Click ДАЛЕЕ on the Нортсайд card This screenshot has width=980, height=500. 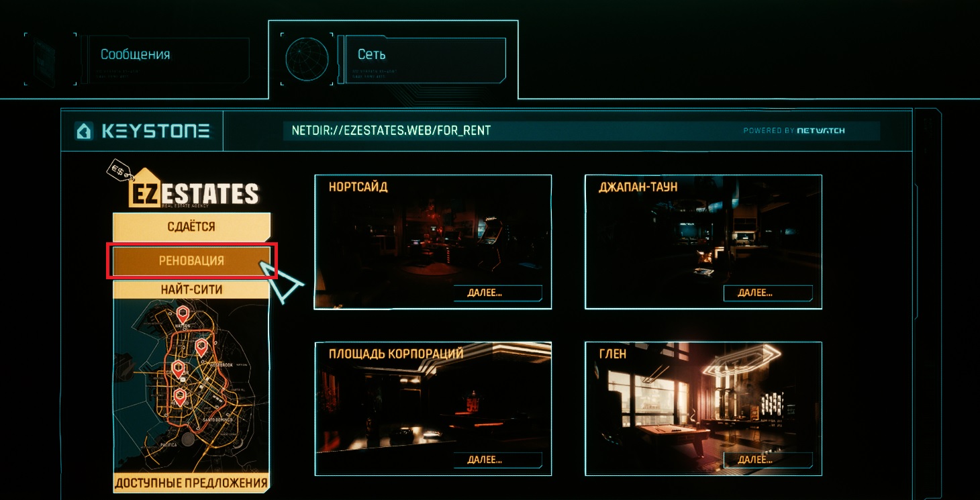(497, 293)
